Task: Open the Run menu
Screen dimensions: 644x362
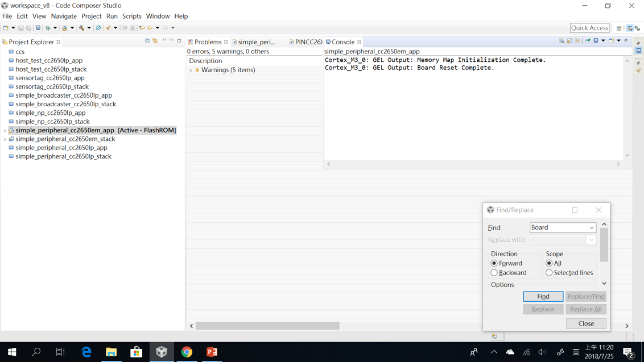Action: coord(112,16)
